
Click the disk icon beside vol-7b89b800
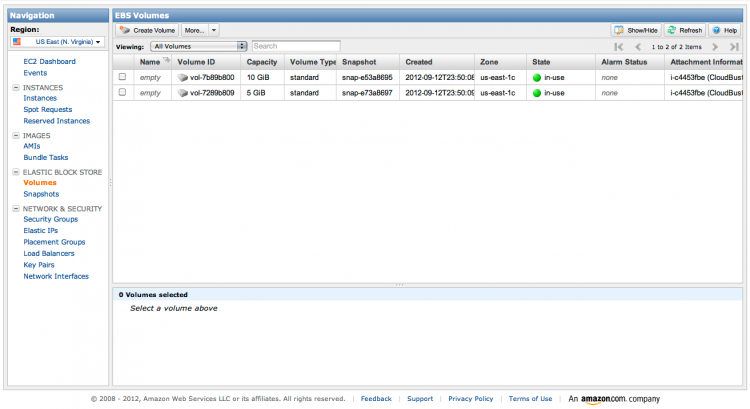tap(182, 77)
